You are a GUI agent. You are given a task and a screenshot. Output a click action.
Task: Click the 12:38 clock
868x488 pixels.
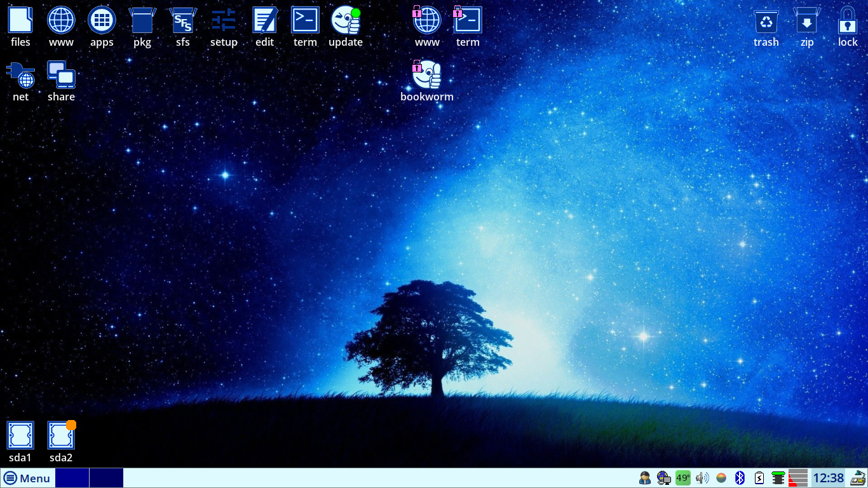pyautogui.click(x=829, y=478)
